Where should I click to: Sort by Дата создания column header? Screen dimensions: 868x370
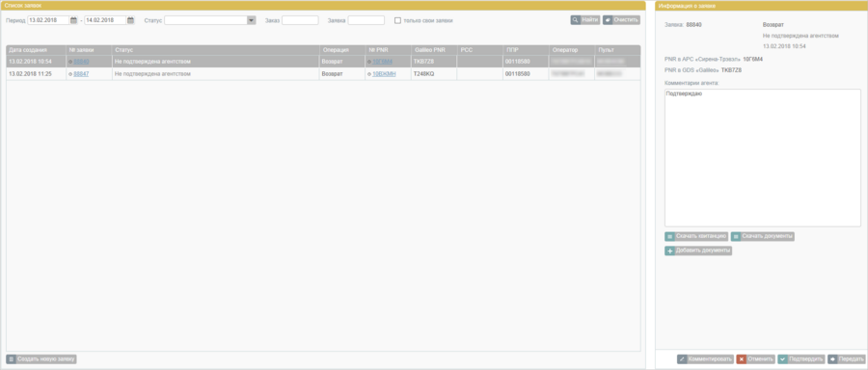pyautogui.click(x=36, y=50)
